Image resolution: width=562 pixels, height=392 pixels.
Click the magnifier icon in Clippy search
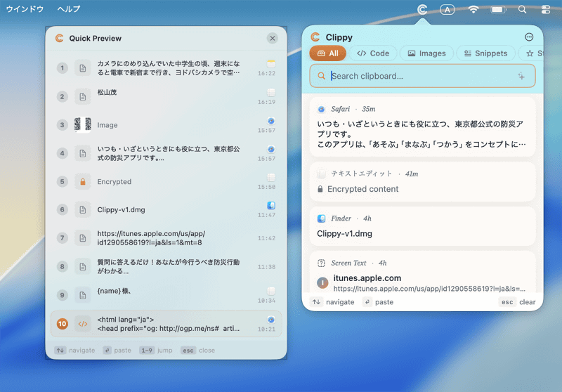click(x=322, y=76)
